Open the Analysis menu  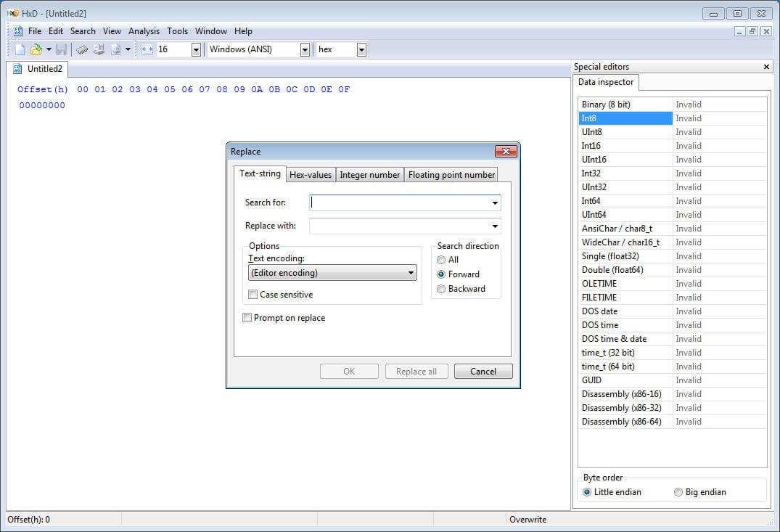pyautogui.click(x=143, y=30)
